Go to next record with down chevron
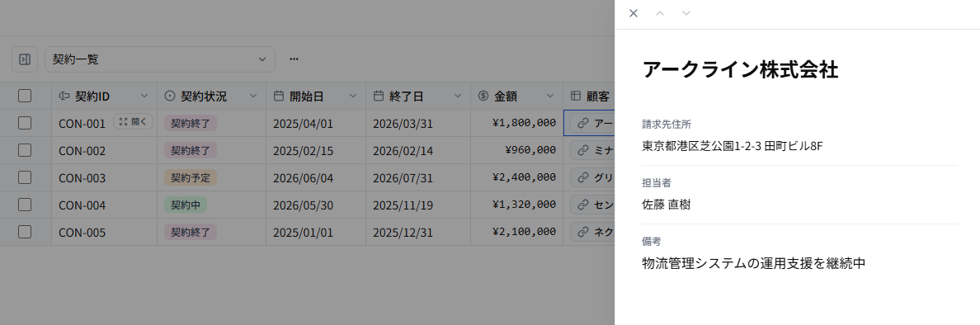This screenshot has width=980, height=325. point(686,13)
